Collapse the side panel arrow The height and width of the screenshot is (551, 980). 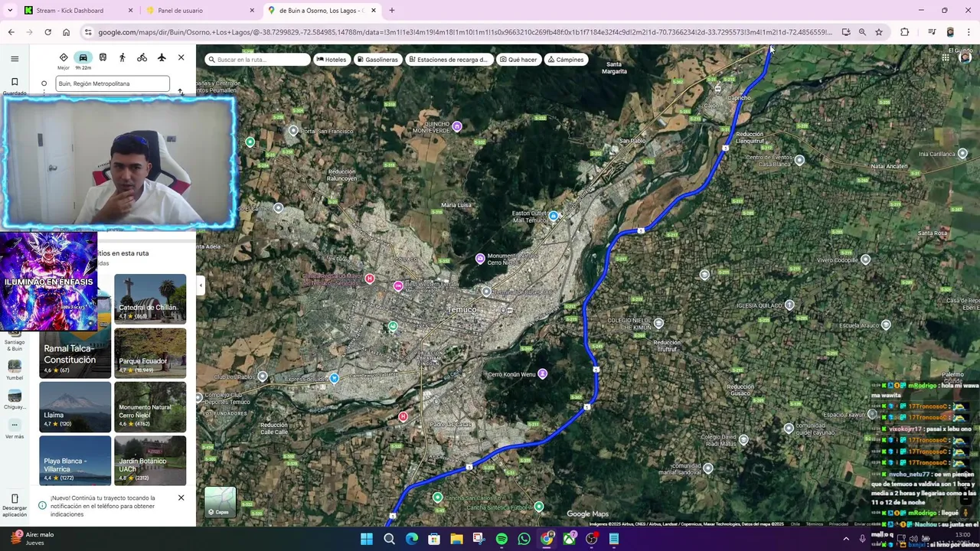point(201,285)
